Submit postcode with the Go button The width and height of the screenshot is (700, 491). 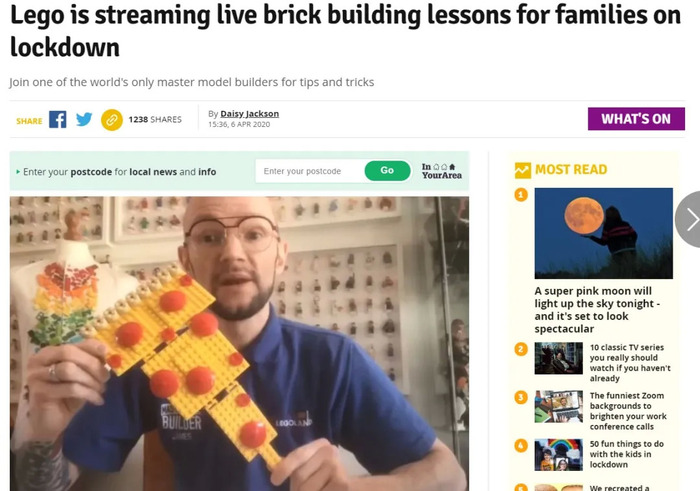(x=388, y=171)
